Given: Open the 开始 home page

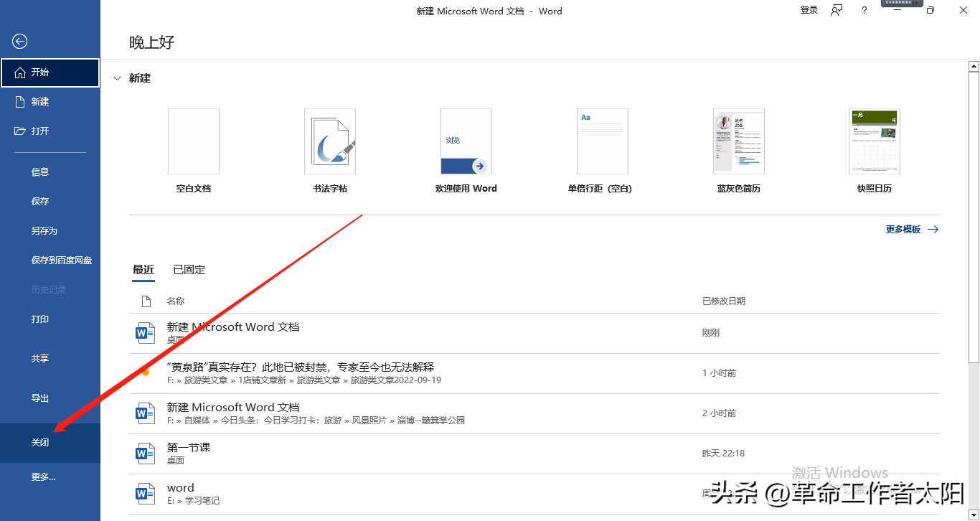Looking at the screenshot, I should tap(50, 72).
